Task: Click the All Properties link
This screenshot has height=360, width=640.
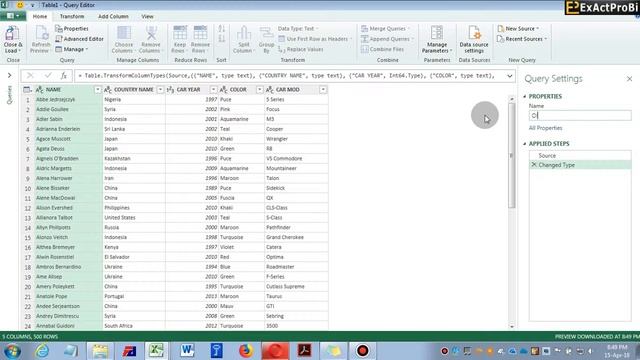Action: 545,128
